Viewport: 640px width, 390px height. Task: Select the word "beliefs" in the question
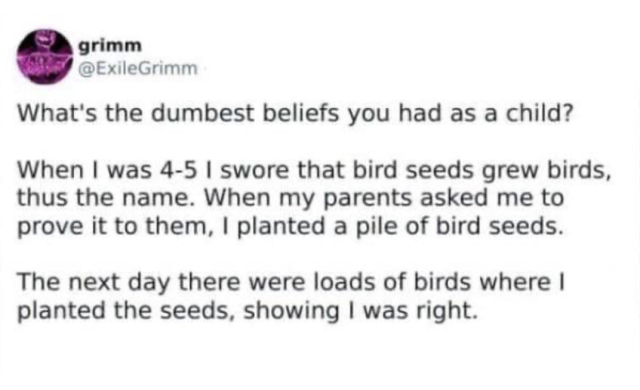pos(300,113)
